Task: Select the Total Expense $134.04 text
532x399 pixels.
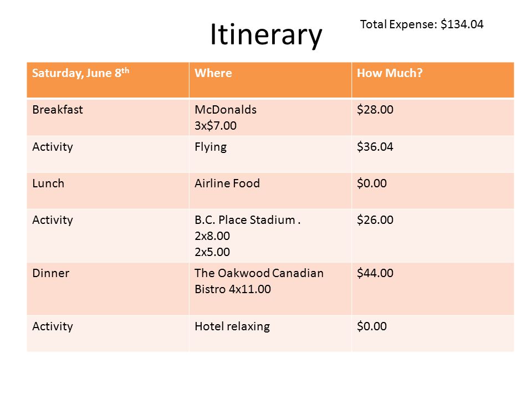Action: 421,24
